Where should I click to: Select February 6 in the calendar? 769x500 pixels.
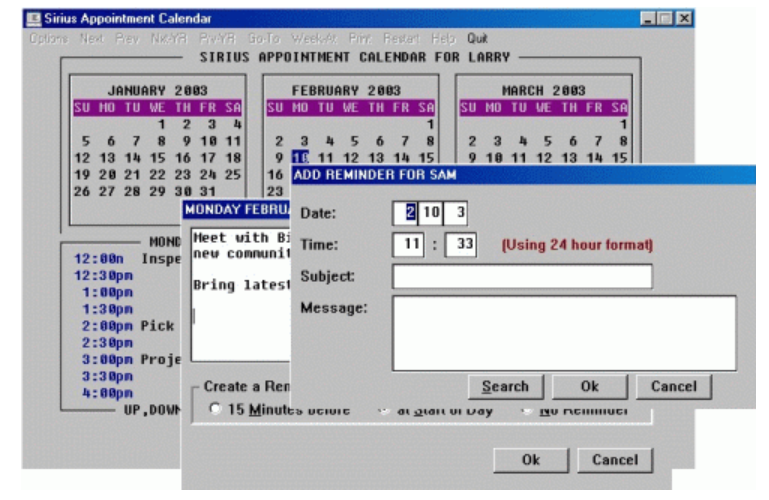coord(380,141)
